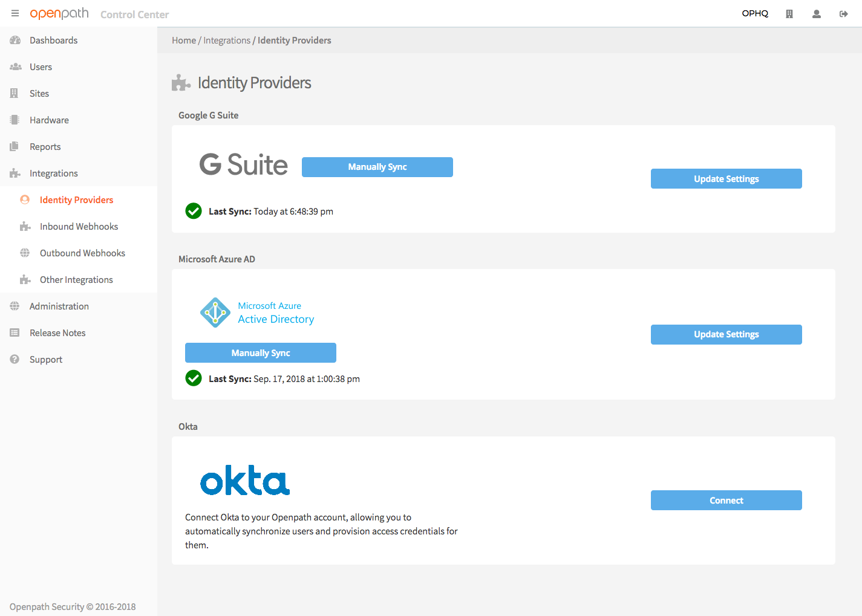862x616 pixels.
Task: Click the Inbound Webhooks puzzle icon
Action: coord(25,227)
